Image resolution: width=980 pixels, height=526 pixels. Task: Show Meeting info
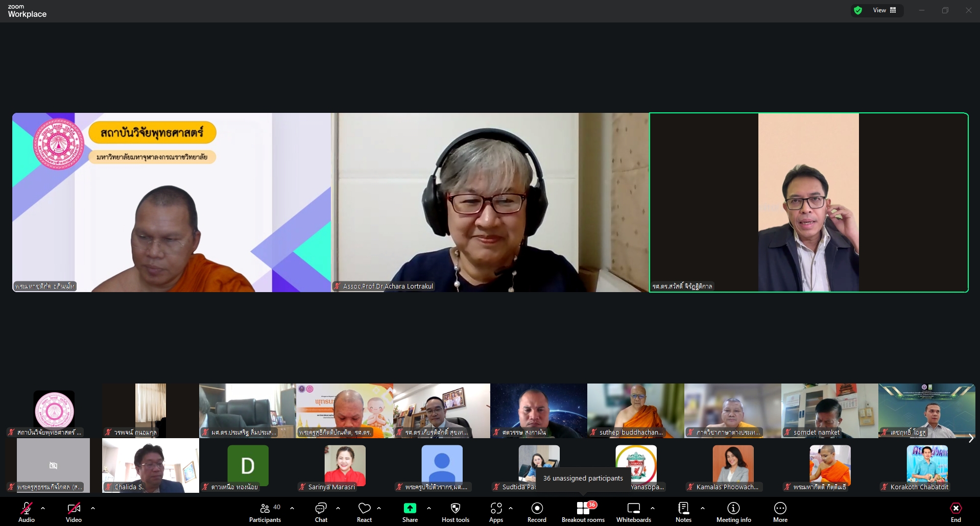point(733,512)
